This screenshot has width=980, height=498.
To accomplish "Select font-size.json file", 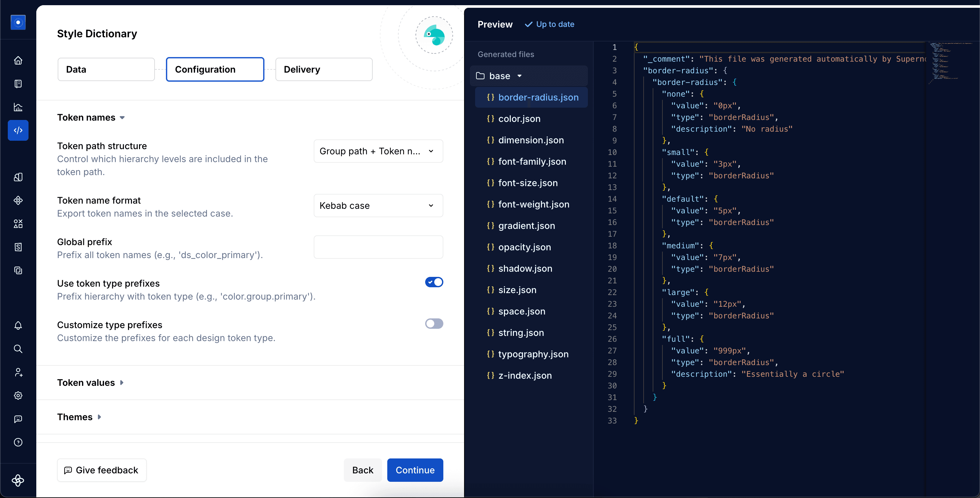I will point(531,183).
